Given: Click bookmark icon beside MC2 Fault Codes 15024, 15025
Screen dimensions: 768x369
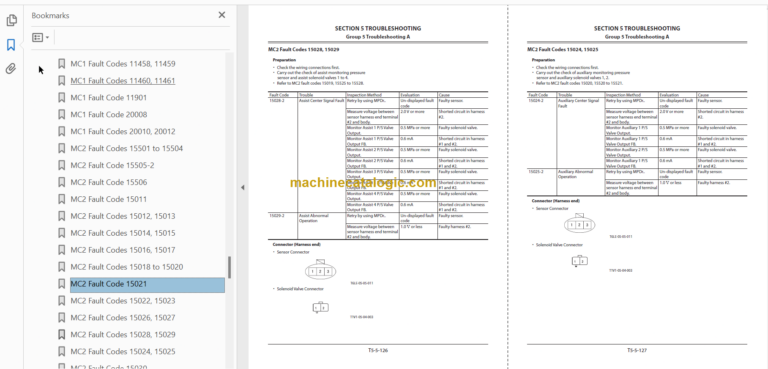Looking at the screenshot, I should click(62, 351).
